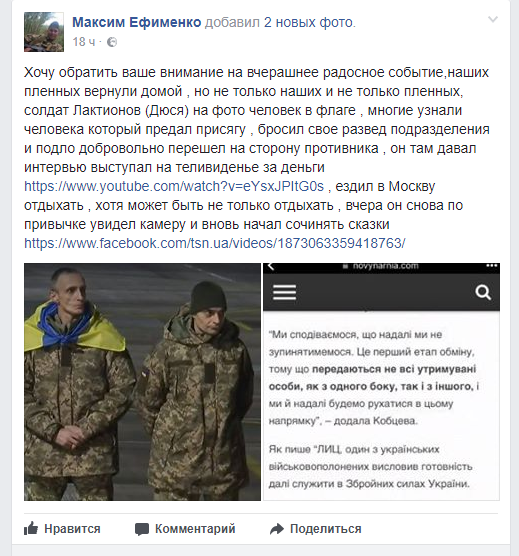
Task: Click the magnifier search icon in screenshot
Action: pos(483,292)
